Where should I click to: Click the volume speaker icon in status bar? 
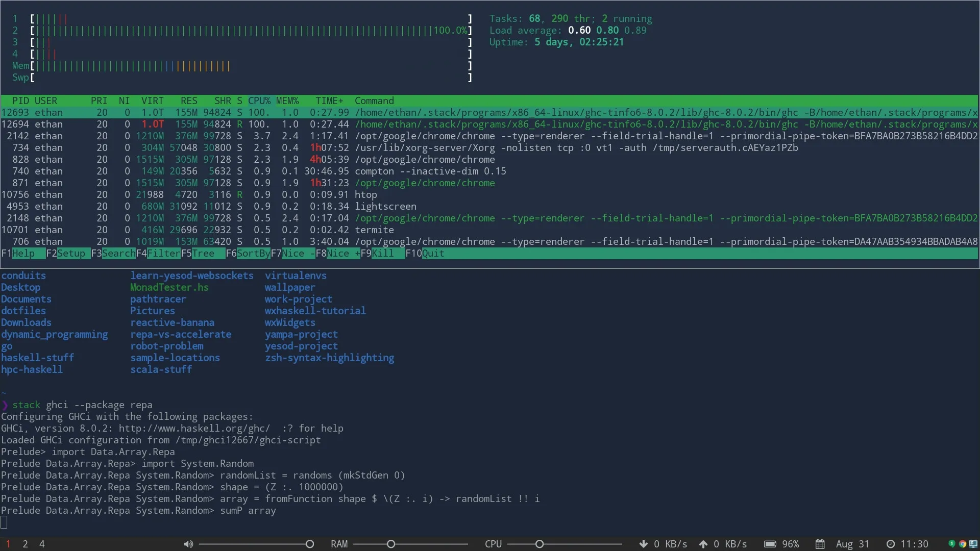pyautogui.click(x=188, y=544)
